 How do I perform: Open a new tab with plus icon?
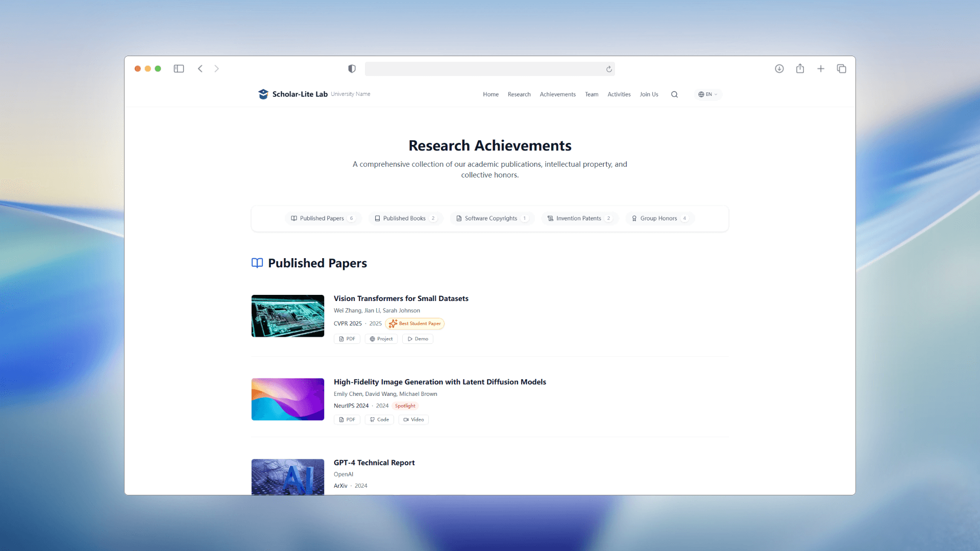[x=821, y=68]
